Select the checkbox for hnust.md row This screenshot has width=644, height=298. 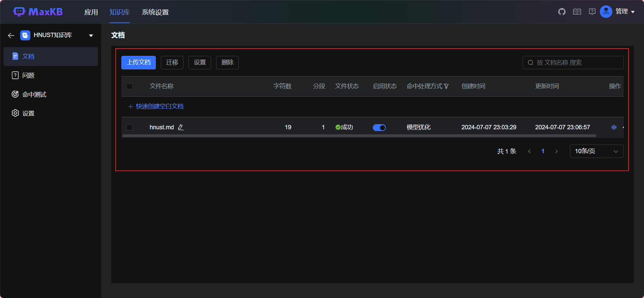tap(129, 127)
